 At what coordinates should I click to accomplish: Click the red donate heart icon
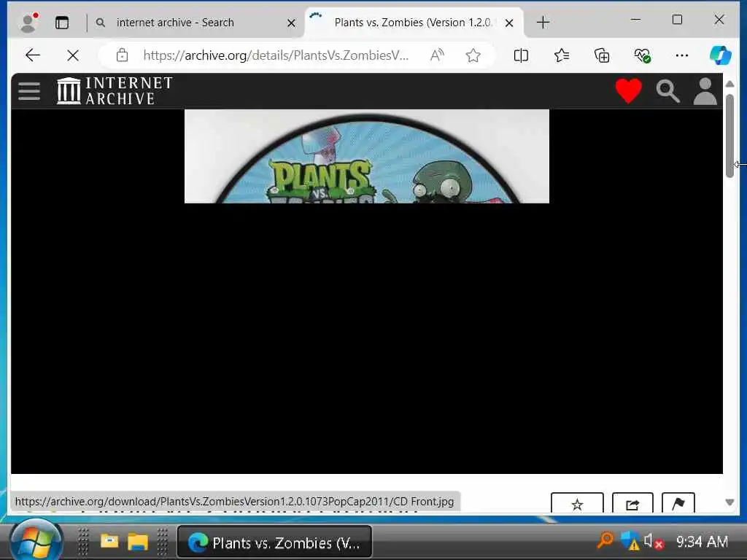(628, 90)
